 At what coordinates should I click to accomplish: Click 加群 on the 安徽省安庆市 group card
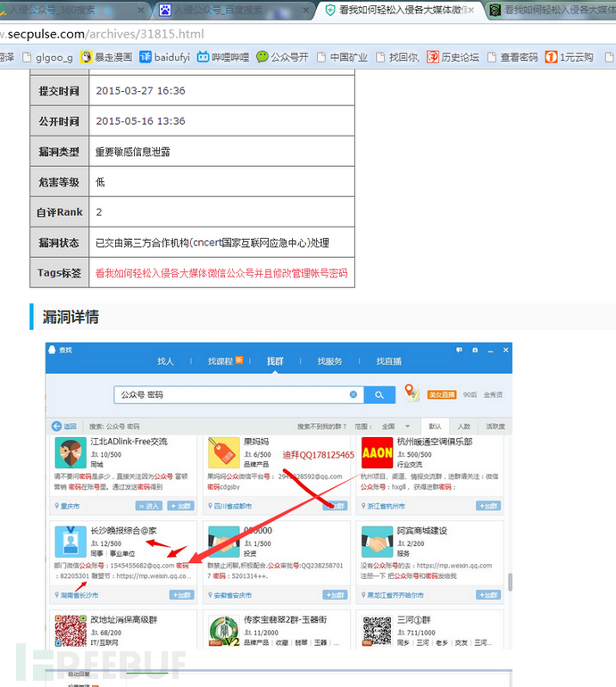click(335, 595)
